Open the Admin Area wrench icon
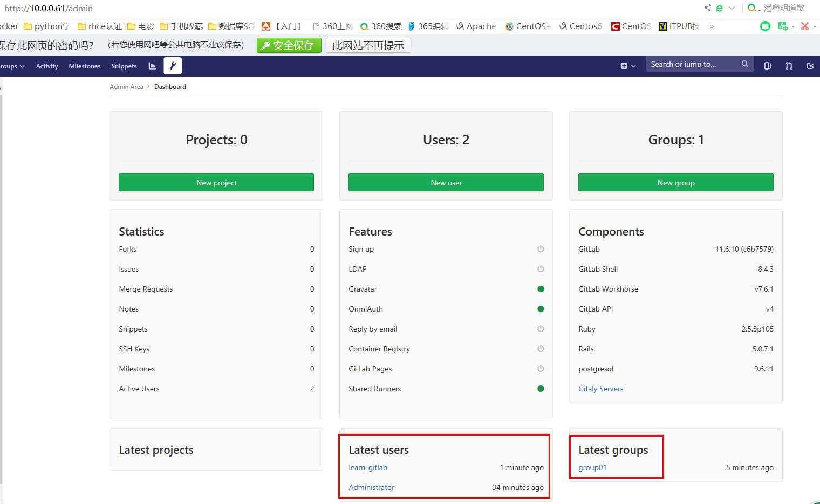 coord(173,66)
